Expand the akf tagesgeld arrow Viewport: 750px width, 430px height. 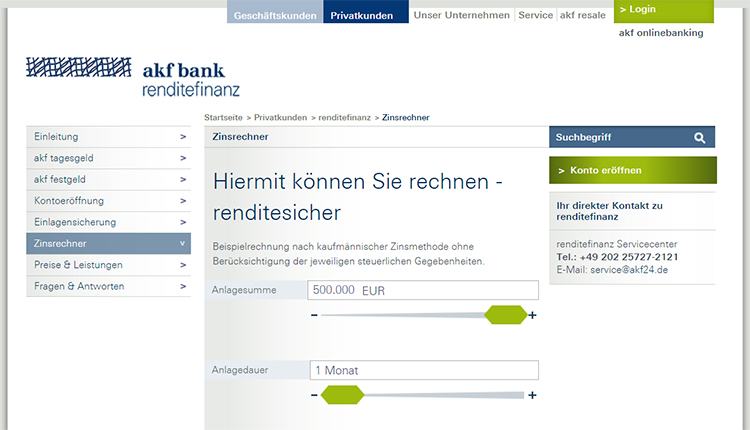tap(183, 158)
